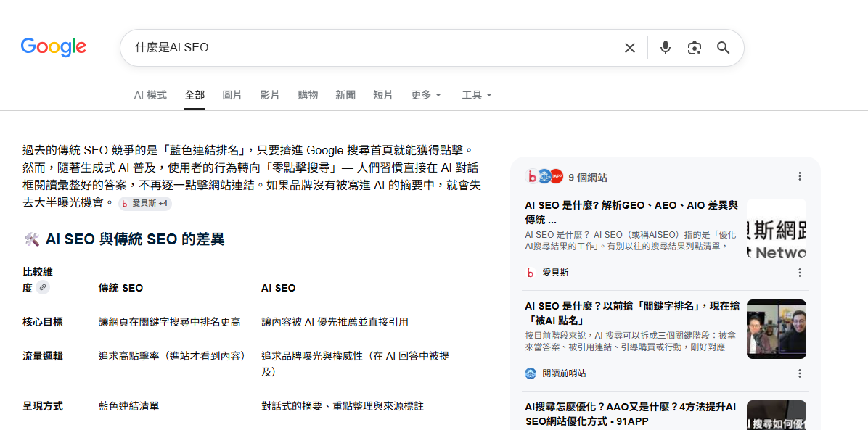Click the AI SEO column header
The width and height of the screenshot is (868, 430).
(279, 288)
